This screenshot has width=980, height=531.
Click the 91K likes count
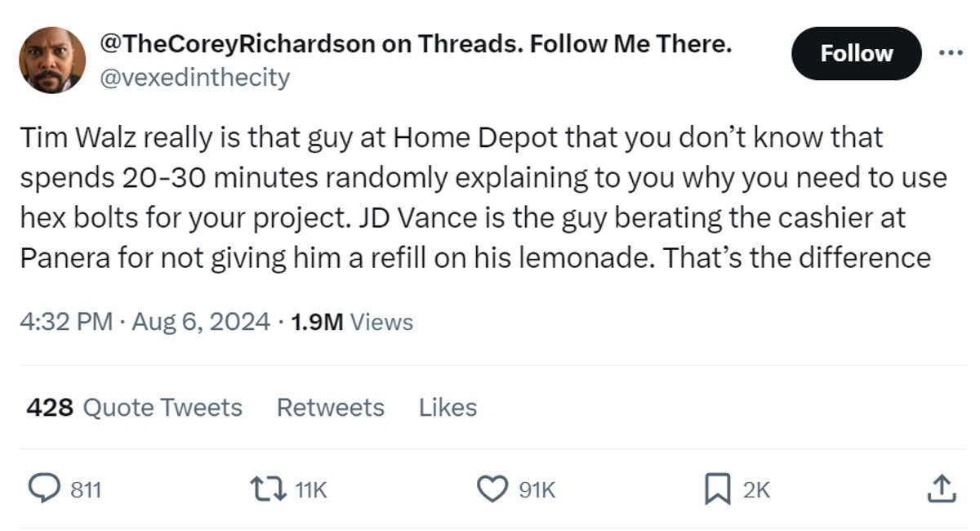click(x=537, y=489)
